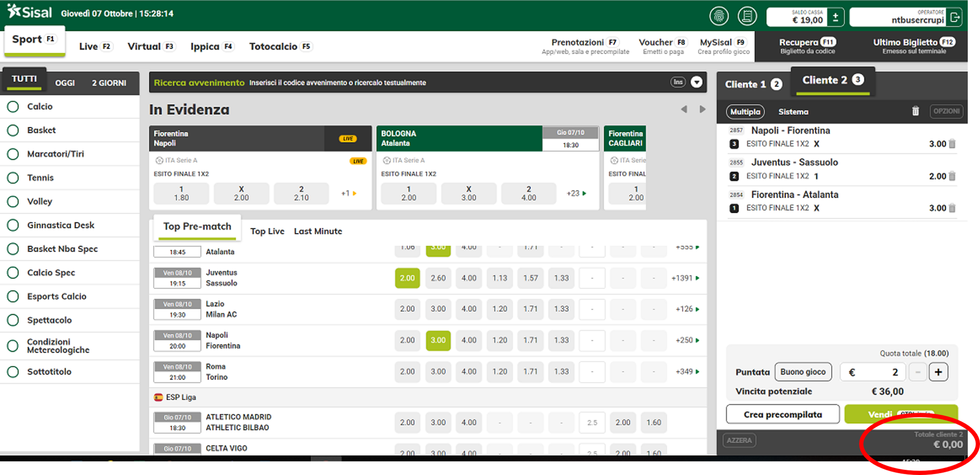Open the document list icon in header
This screenshot has width=980, height=475.
point(747,16)
